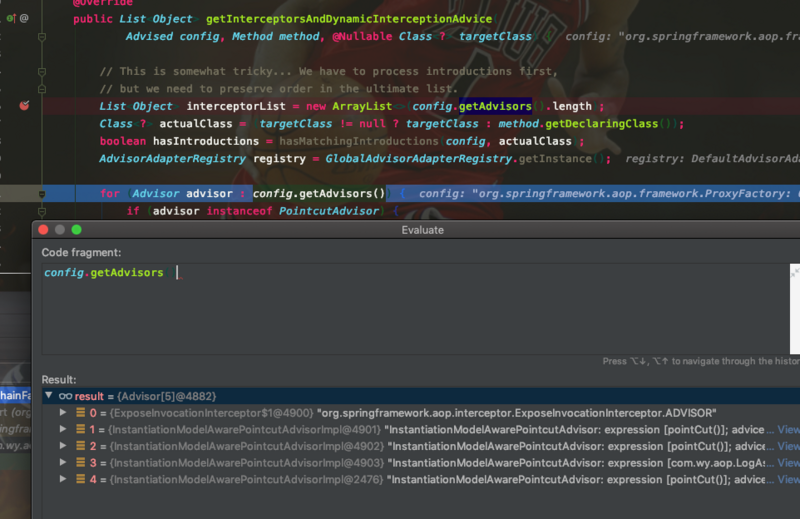Click the expand editor icon in Evaluate dialog
The width and height of the screenshot is (800, 519).
pyautogui.click(x=794, y=273)
